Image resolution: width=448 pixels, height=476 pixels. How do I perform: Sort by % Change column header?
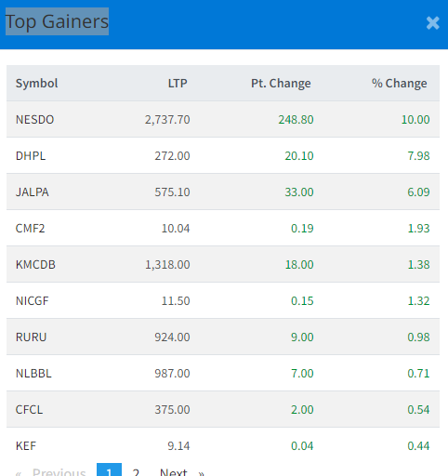pos(399,84)
